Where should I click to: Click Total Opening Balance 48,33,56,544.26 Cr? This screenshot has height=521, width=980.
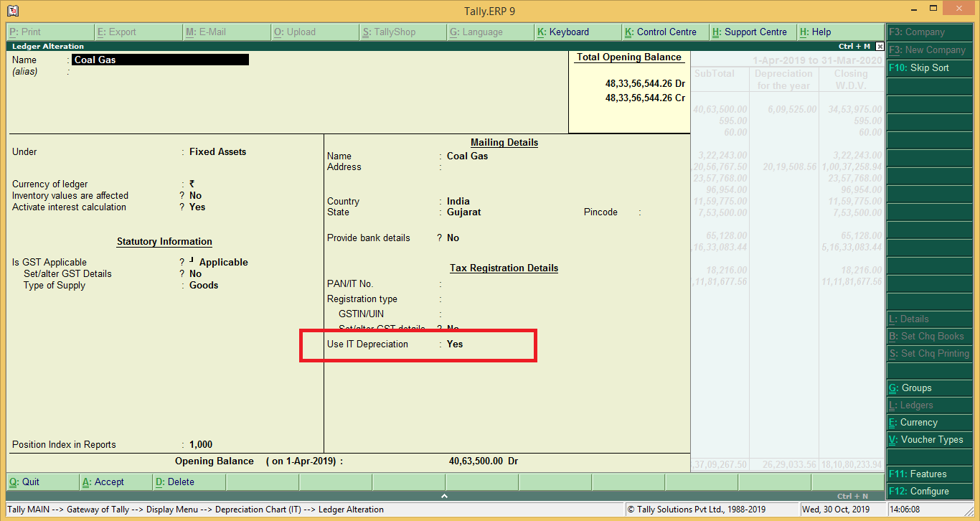(x=645, y=98)
